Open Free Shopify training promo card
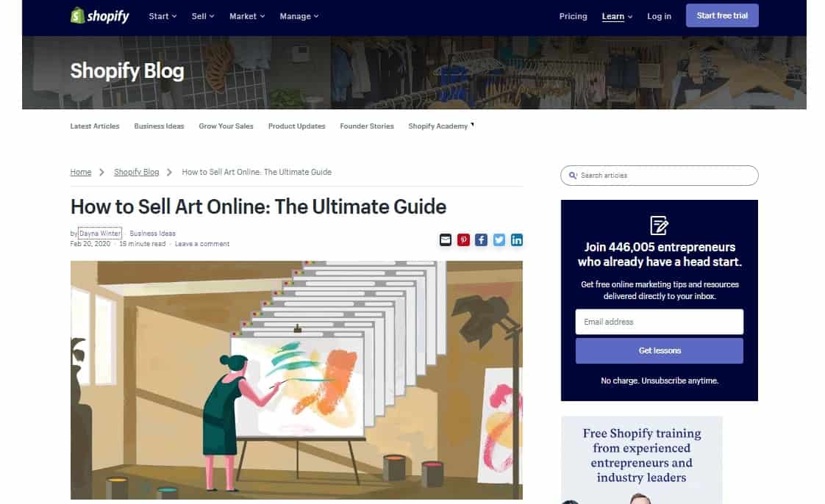The width and height of the screenshot is (825, 504). pos(641,460)
